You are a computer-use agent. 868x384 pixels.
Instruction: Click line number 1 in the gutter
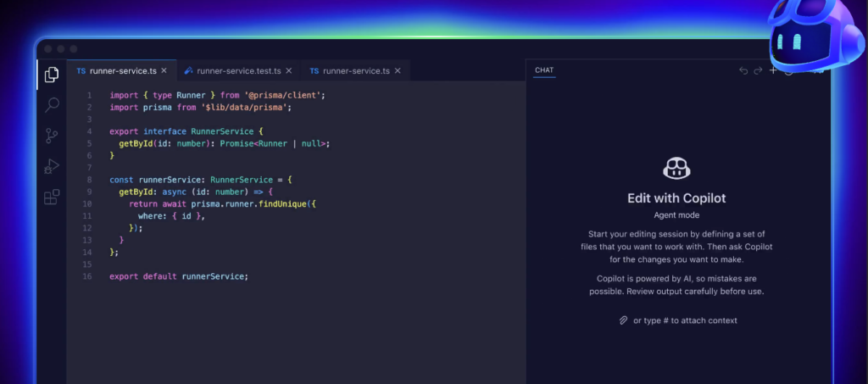(89, 95)
